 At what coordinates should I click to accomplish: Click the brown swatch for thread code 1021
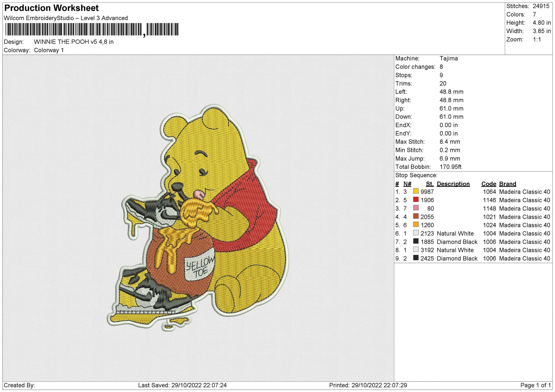click(416, 216)
